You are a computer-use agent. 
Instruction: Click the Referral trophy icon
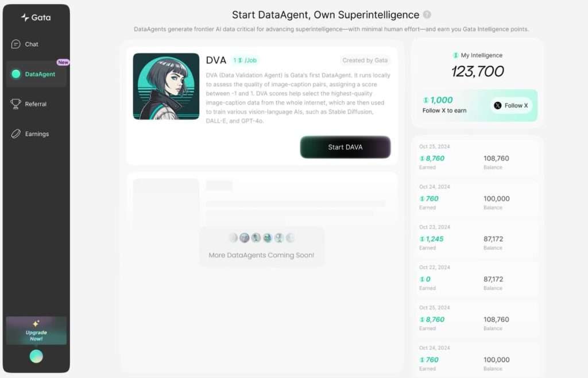tap(16, 104)
